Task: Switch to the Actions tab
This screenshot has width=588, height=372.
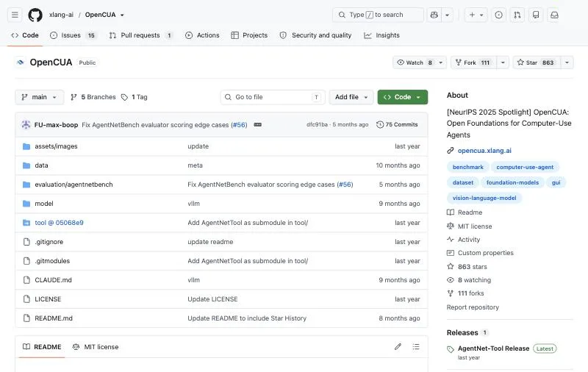Action: [x=203, y=35]
